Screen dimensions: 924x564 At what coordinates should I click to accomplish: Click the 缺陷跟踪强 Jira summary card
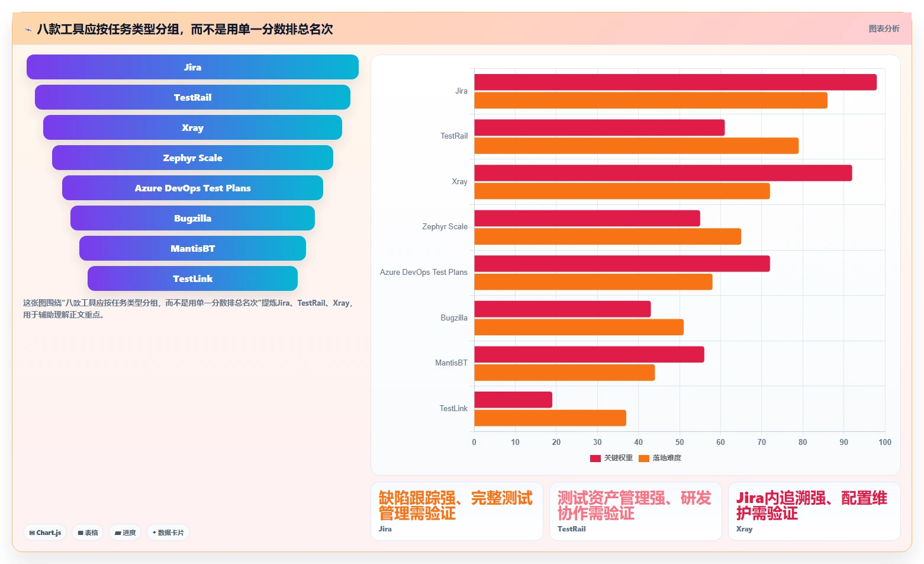click(x=456, y=511)
